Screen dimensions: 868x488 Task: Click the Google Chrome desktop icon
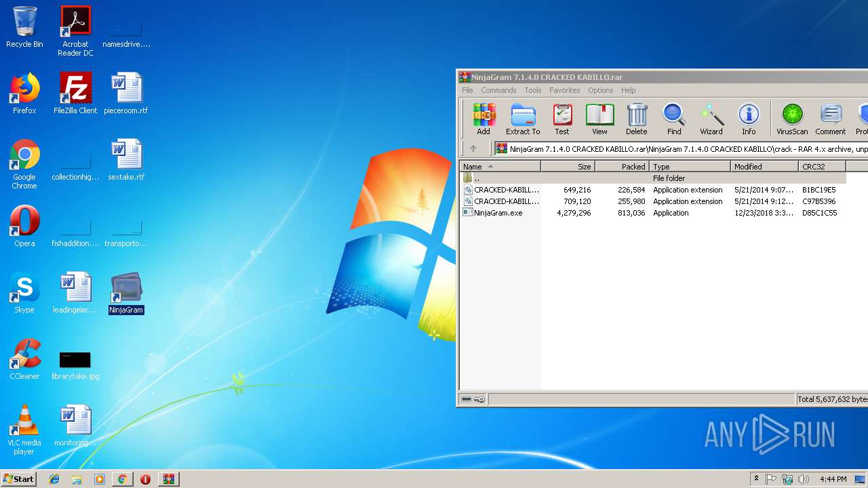[x=24, y=164]
